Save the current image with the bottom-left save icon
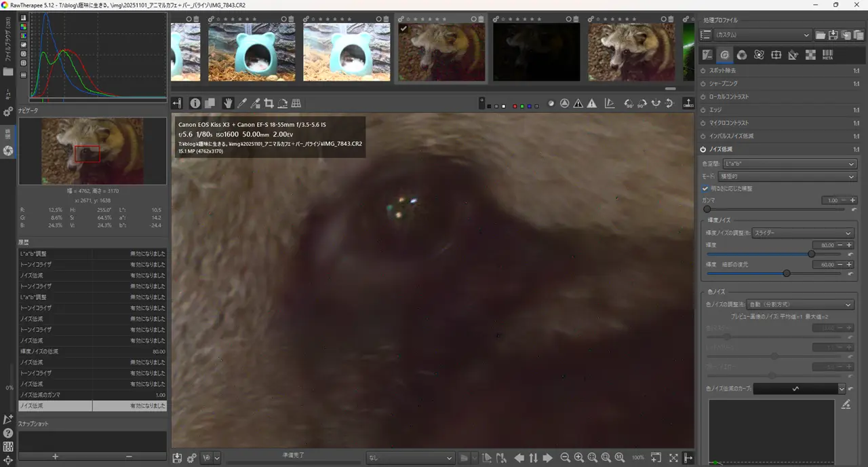 coord(177,458)
